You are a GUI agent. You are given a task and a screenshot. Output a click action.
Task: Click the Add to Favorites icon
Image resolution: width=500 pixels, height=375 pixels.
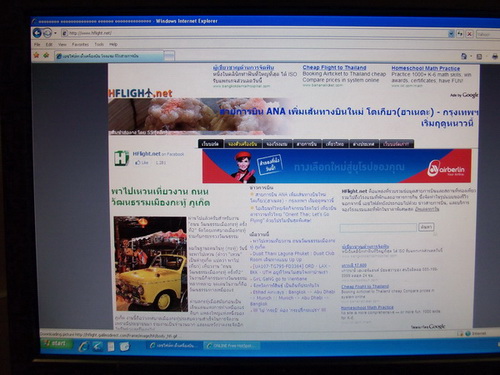pos(46,55)
